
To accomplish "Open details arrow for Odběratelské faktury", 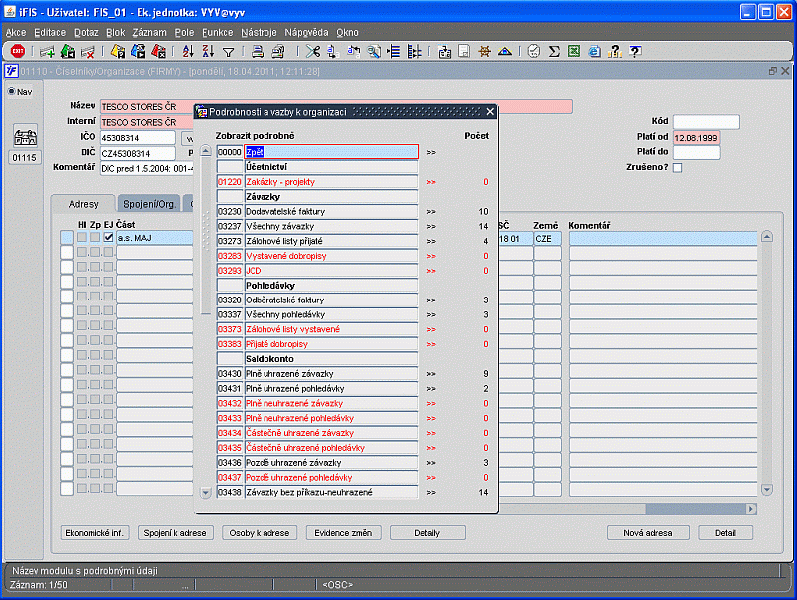I will [x=431, y=300].
